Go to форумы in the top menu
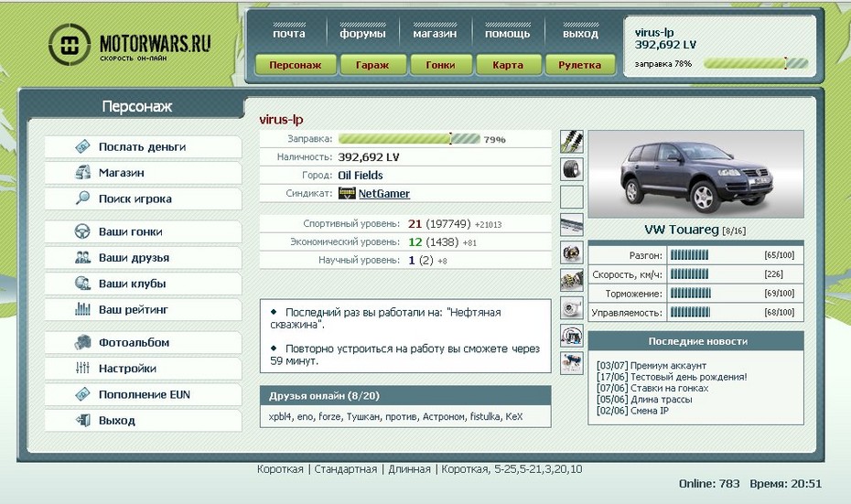The width and height of the screenshot is (851, 504). click(362, 34)
